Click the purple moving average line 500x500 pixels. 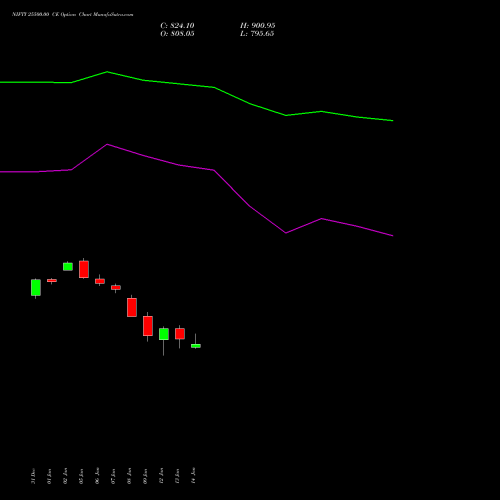pos(213,170)
